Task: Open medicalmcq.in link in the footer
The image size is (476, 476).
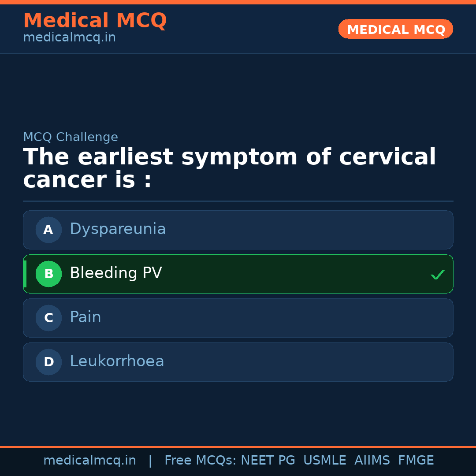Action: [x=89, y=461]
